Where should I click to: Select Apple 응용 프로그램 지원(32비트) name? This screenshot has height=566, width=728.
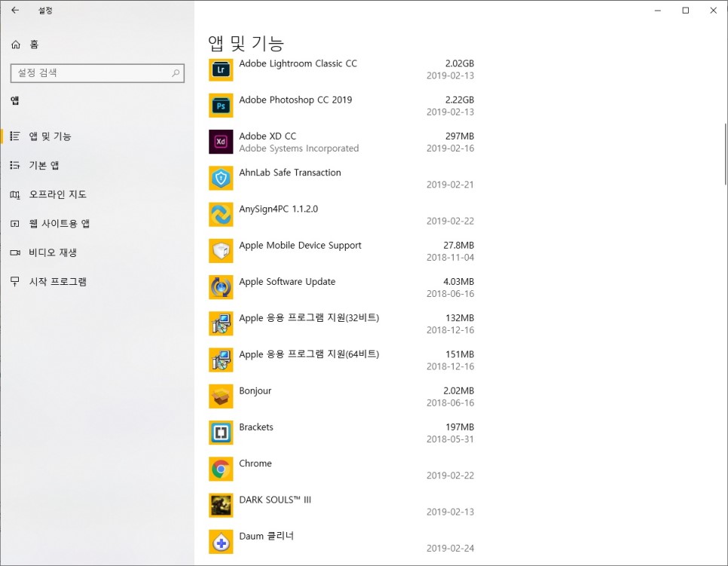click(x=309, y=318)
